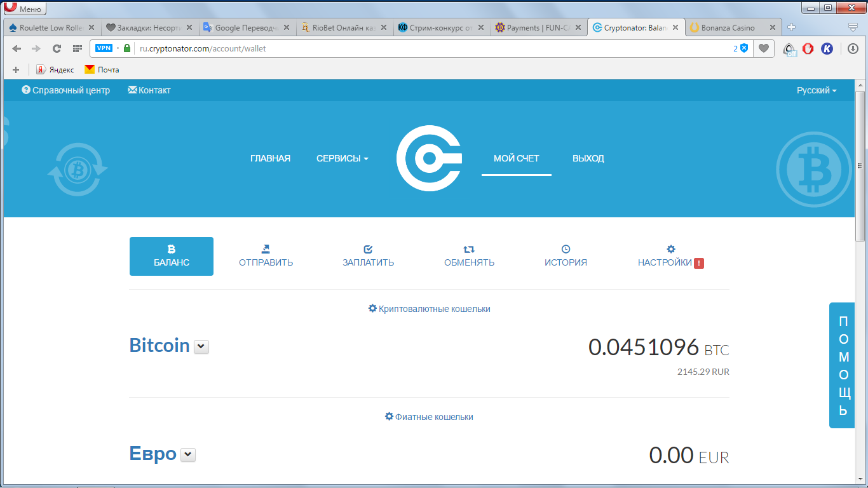Add bookmark with bookmarks bar plus icon
This screenshot has height=488, width=868.
[x=16, y=70]
